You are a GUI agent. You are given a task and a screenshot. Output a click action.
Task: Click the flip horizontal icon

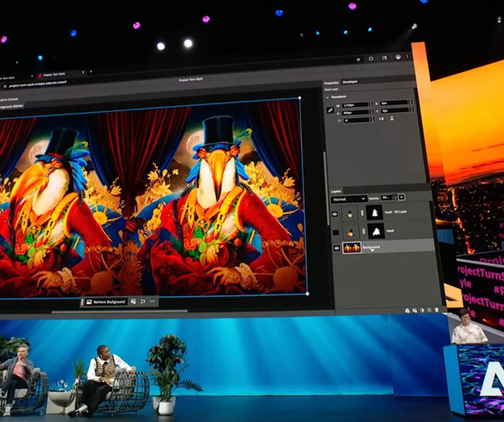(x=380, y=120)
